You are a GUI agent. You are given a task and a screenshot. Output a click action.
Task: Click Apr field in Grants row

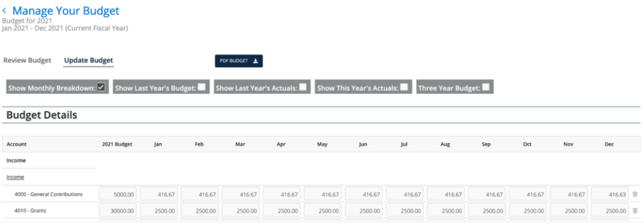point(282,211)
